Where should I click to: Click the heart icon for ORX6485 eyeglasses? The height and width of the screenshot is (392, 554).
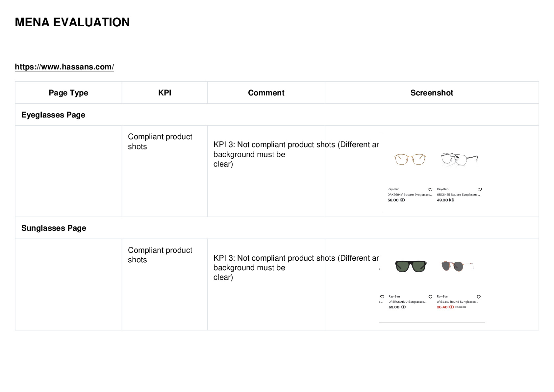[x=480, y=190]
